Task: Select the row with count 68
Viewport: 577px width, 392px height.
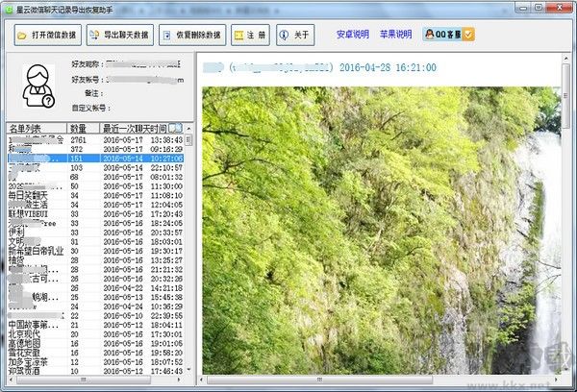Action: (x=95, y=177)
